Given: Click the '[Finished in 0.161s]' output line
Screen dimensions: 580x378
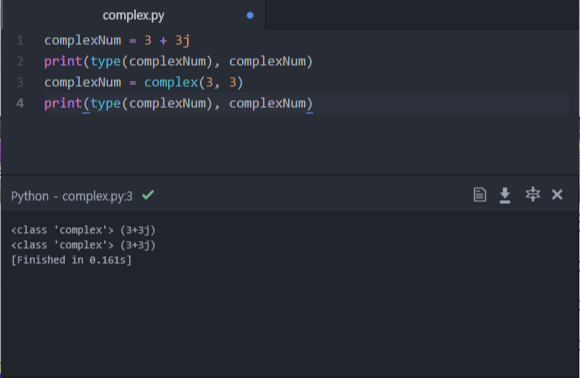Looking at the screenshot, I should [71, 260].
